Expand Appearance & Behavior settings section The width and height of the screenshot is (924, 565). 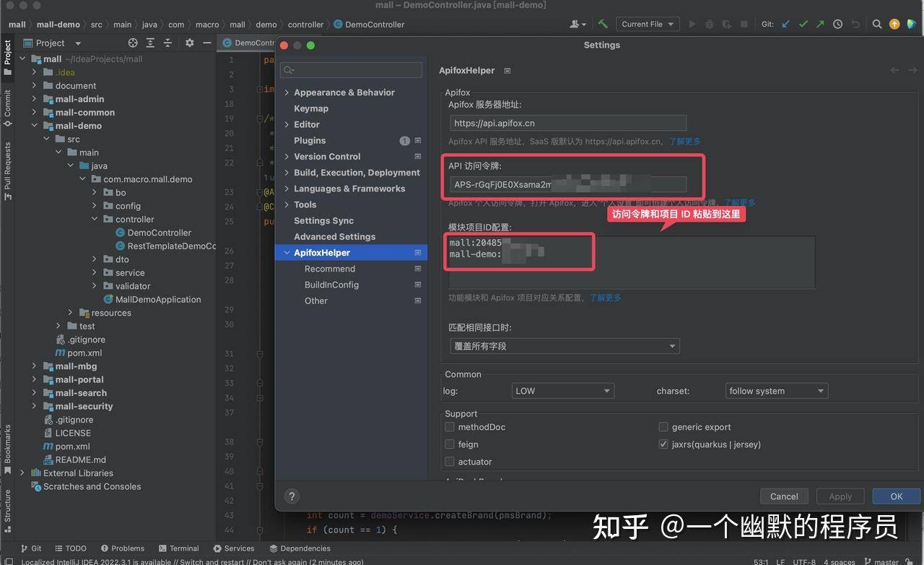coord(287,92)
